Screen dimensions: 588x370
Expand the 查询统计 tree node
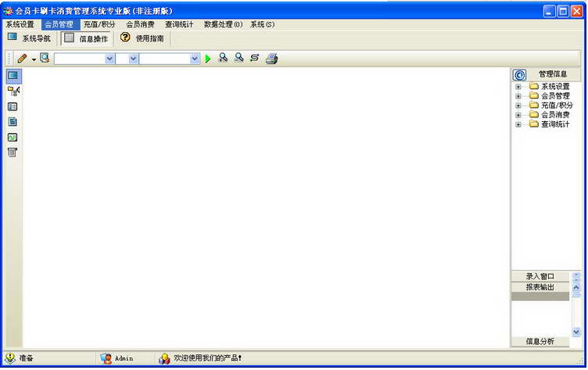click(518, 124)
